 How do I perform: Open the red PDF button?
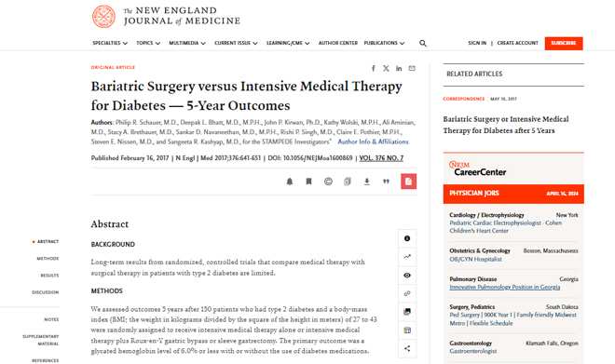pyautogui.click(x=408, y=182)
